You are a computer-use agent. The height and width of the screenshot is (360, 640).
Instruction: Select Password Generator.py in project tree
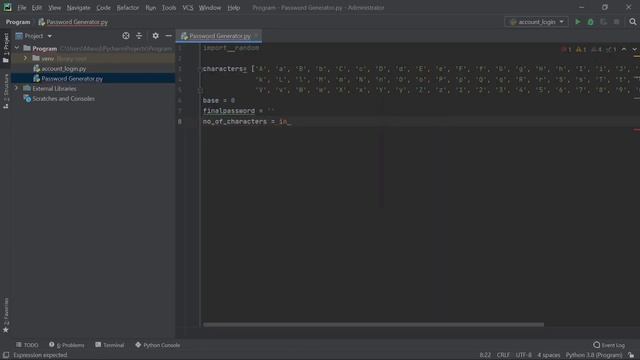coord(72,78)
